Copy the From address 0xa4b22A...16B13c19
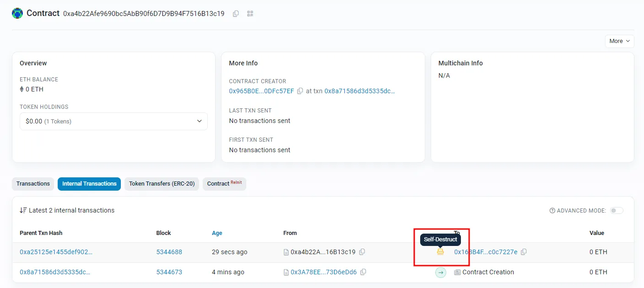Image resolution: width=644 pixels, height=288 pixels. point(362,252)
